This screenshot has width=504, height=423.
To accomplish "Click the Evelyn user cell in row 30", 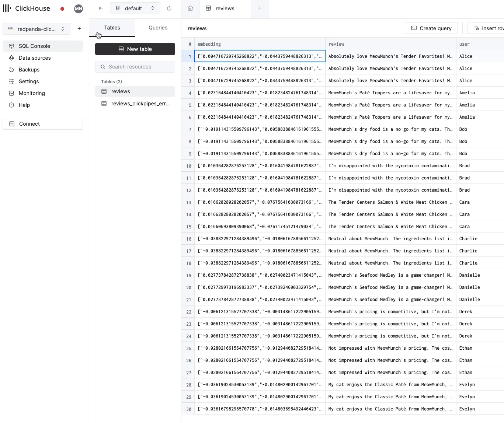I will (480, 409).
